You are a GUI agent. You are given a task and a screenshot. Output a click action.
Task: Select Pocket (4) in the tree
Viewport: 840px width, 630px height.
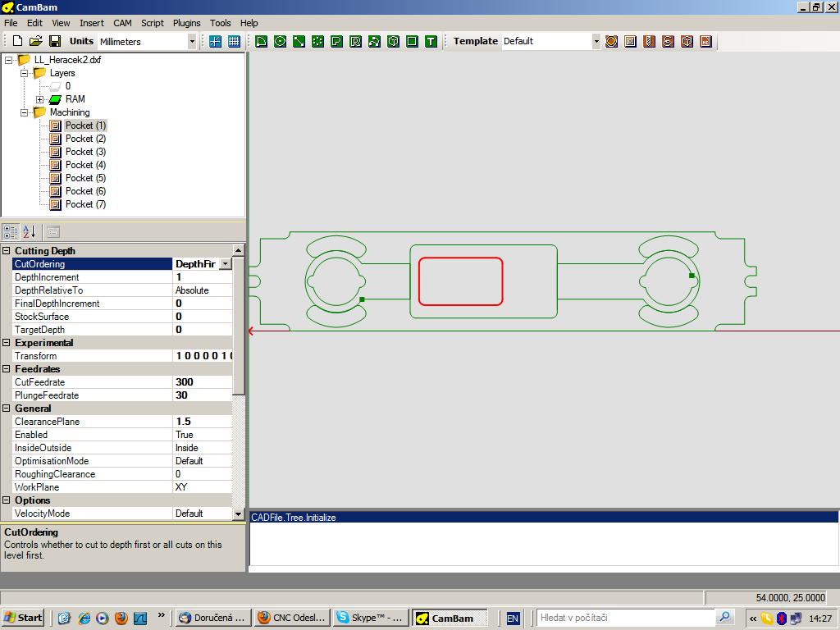85,165
